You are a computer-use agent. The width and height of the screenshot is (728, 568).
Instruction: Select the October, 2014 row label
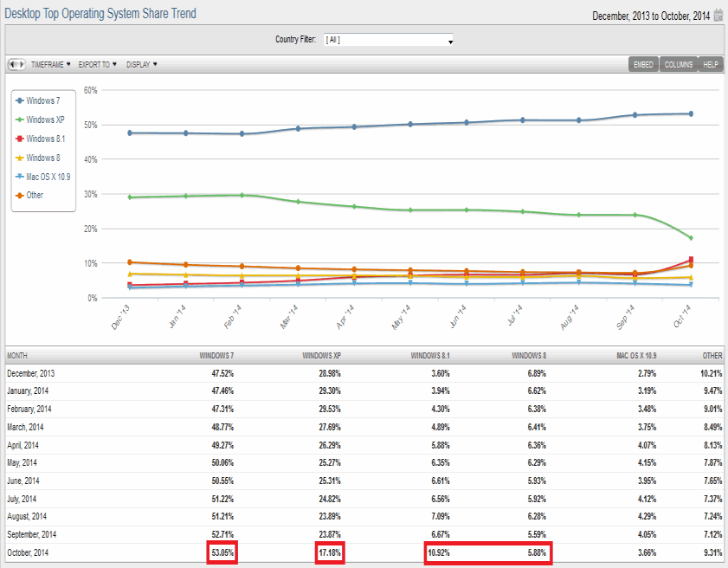(x=28, y=552)
